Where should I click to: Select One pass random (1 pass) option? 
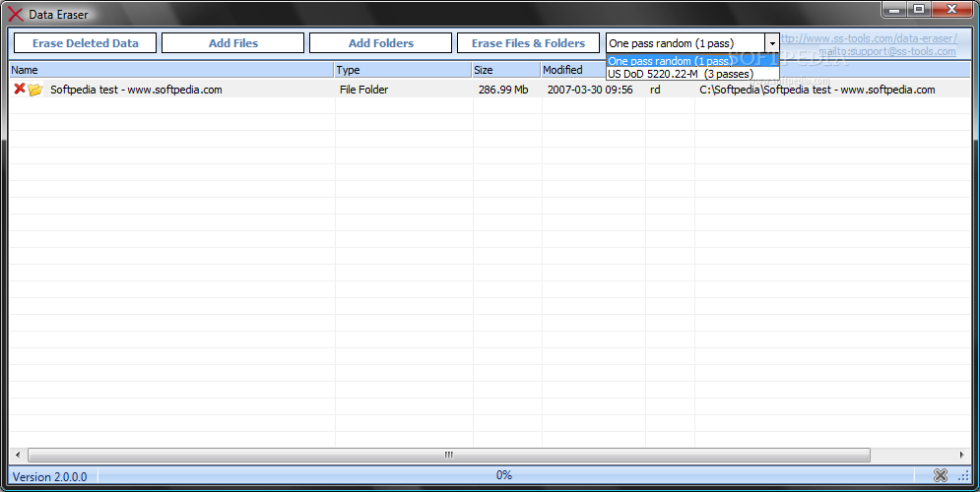[692, 61]
